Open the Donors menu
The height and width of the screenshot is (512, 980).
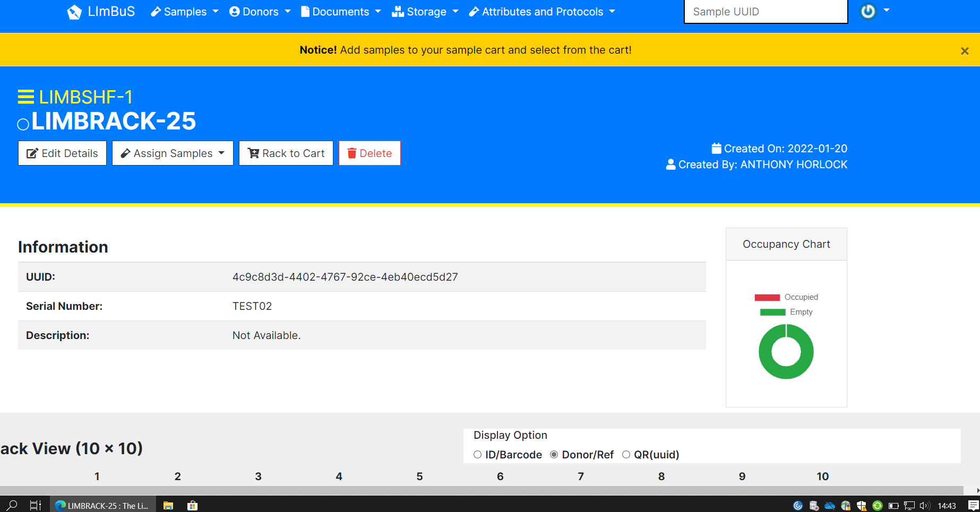259,11
